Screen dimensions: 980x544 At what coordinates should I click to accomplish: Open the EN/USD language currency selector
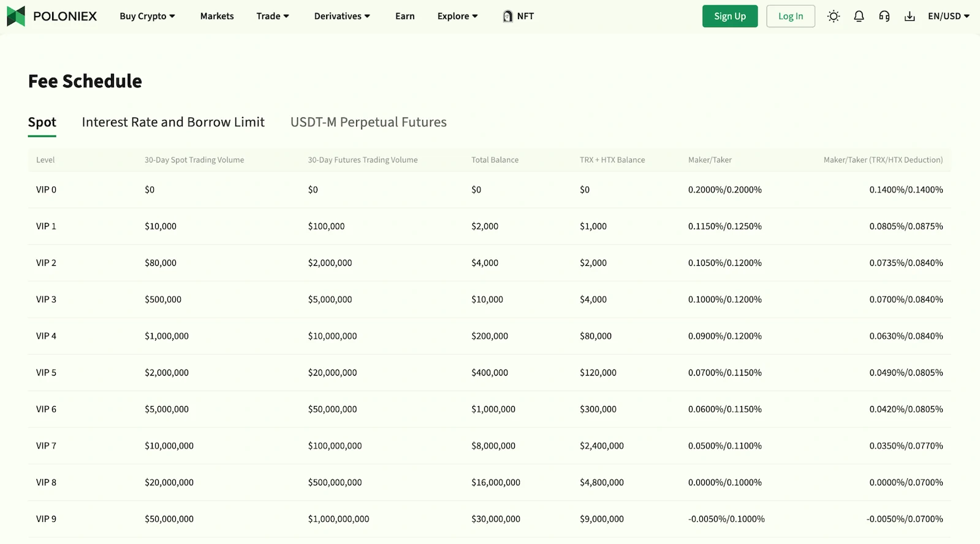coord(948,17)
